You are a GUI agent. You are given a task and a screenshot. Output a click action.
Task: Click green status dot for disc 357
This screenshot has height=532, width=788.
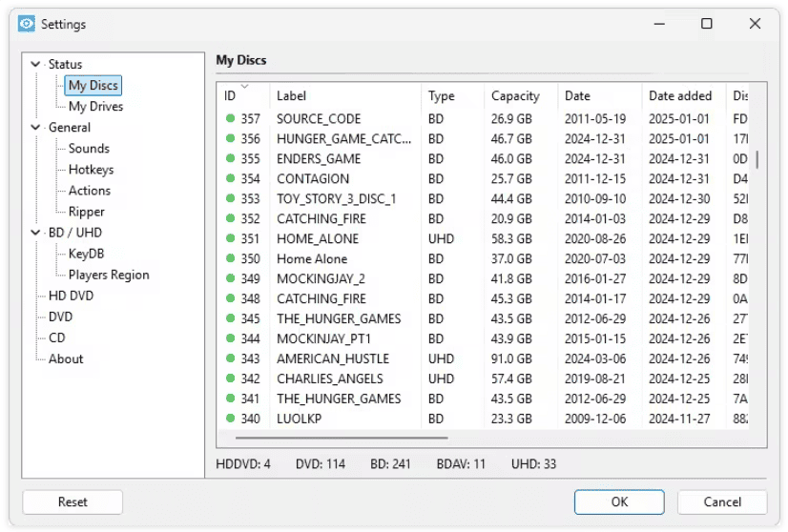coord(230,118)
